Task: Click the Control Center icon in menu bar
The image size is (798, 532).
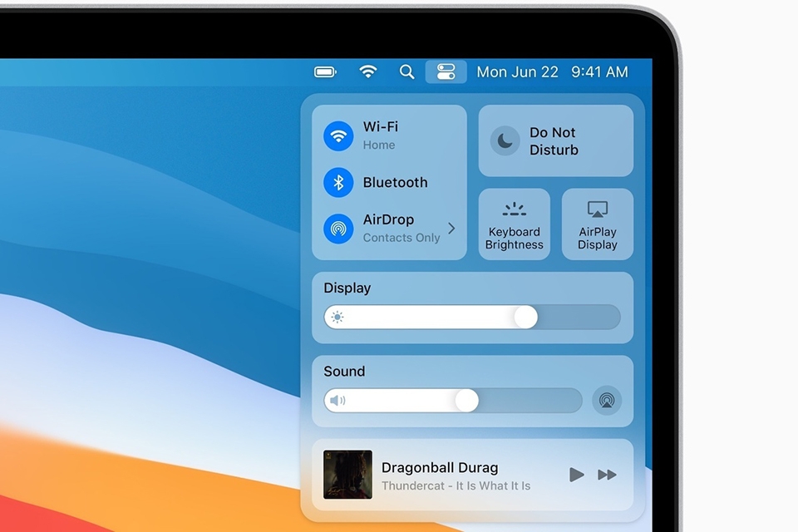Action: pyautogui.click(x=446, y=71)
